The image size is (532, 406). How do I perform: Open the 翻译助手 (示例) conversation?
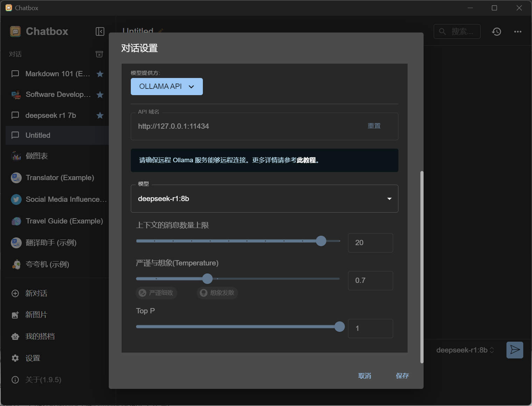point(57,243)
